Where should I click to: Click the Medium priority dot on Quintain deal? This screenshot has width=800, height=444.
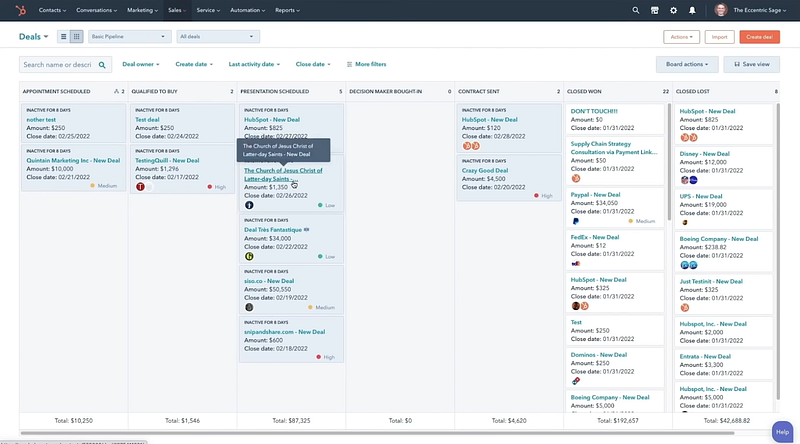(92, 186)
